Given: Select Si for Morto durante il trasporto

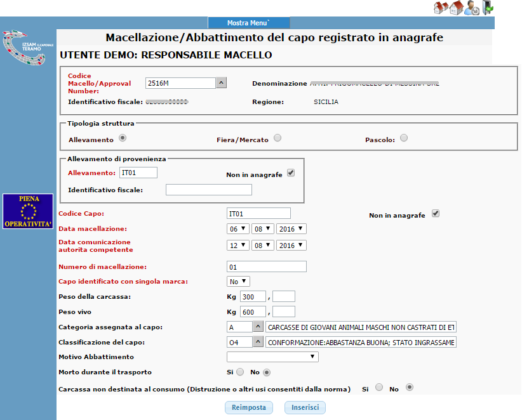Looking at the screenshot, I should tap(240, 372).
